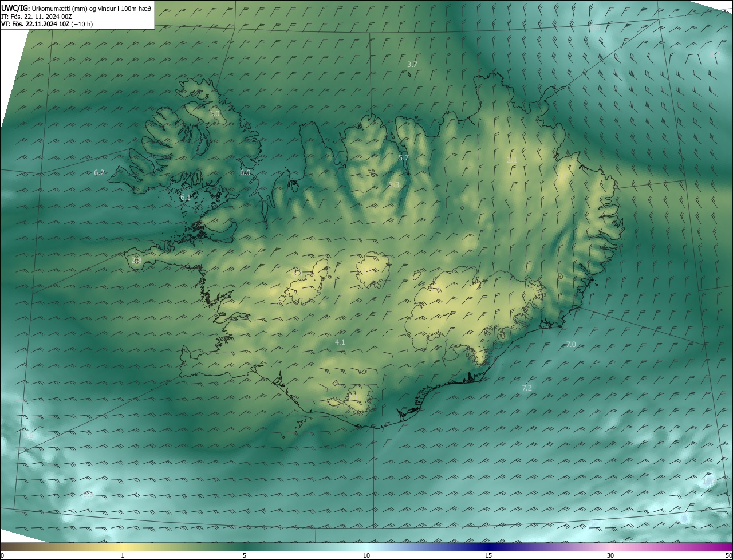Click the '15' tick on the colour scale
Screen dimensions: 733x560
(x=488, y=555)
